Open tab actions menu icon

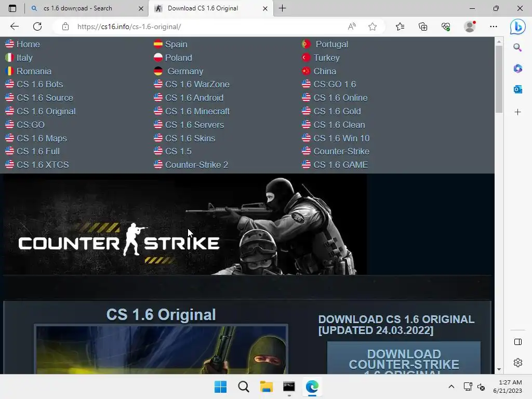pos(12,8)
